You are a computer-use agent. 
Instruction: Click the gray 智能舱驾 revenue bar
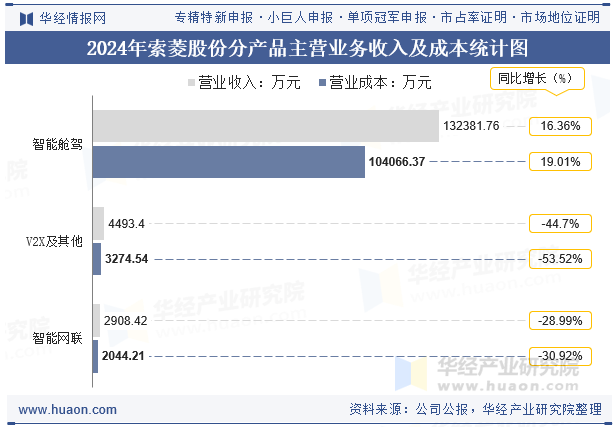click(x=266, y=126)
